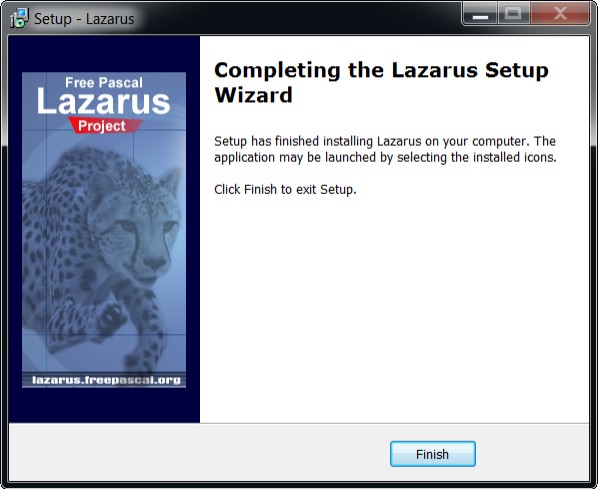Click the gray footer bar beside Finish
The image size is (598, 489).
coord(198,453)
